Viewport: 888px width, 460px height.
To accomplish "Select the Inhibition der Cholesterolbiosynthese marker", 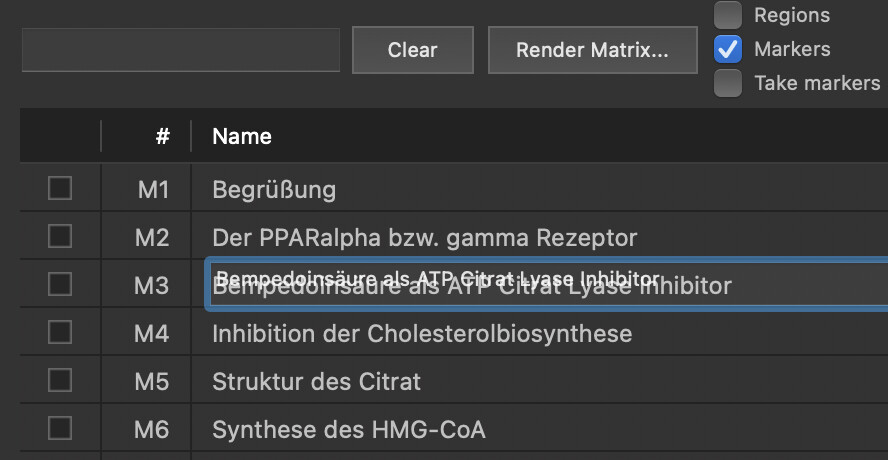I will pos(421,333).
